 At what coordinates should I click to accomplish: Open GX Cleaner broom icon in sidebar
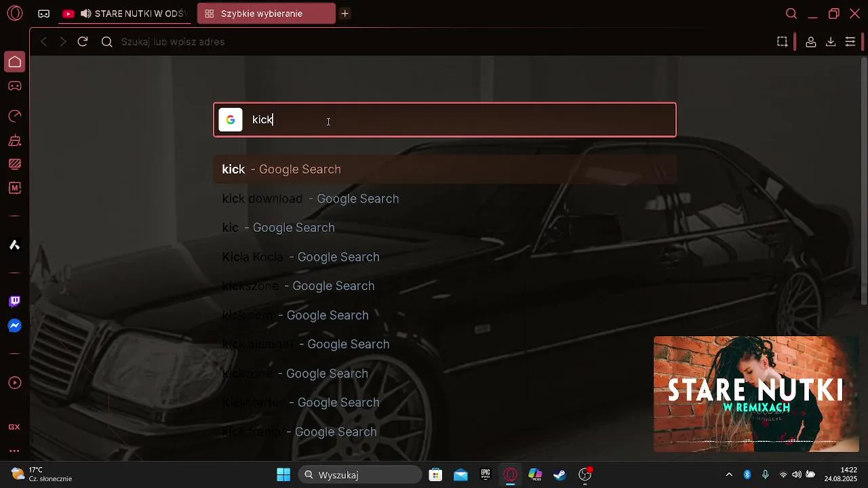(14, 141)
